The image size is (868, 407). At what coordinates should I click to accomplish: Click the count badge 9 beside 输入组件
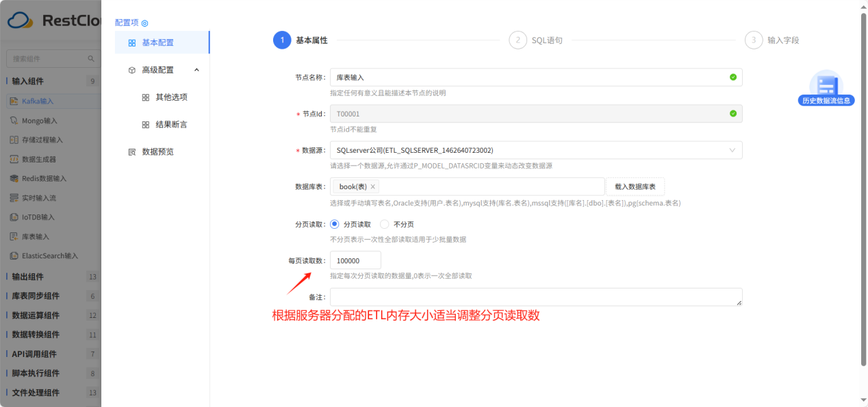coord(92,81)
